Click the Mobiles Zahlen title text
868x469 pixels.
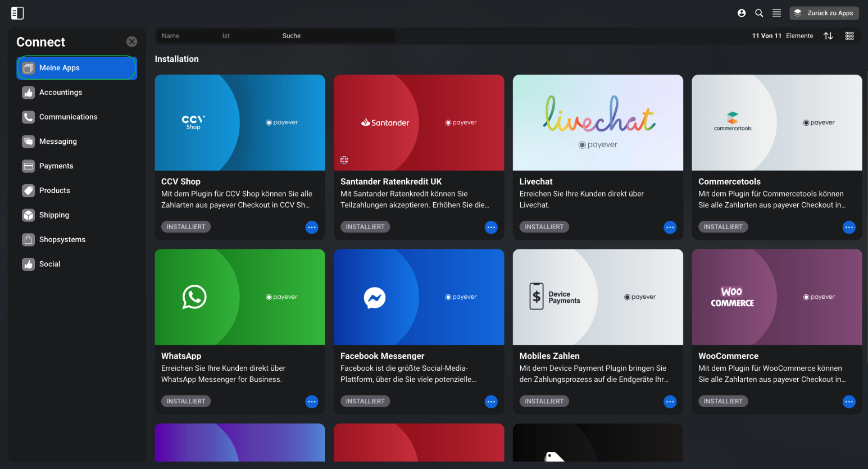click(x=549, y=356)
